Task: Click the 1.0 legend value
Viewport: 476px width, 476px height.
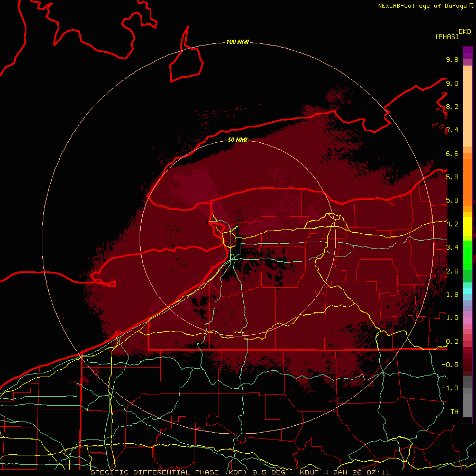Action: pyautogui.click(x=452, y=318)
